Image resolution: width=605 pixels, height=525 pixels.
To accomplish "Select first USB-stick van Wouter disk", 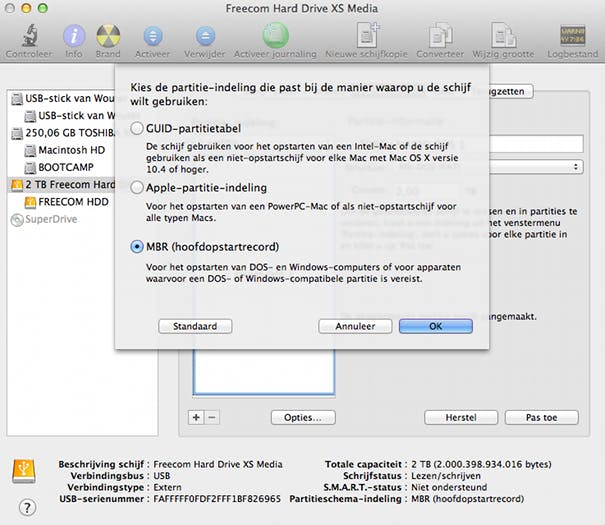I will coord(63,98).
